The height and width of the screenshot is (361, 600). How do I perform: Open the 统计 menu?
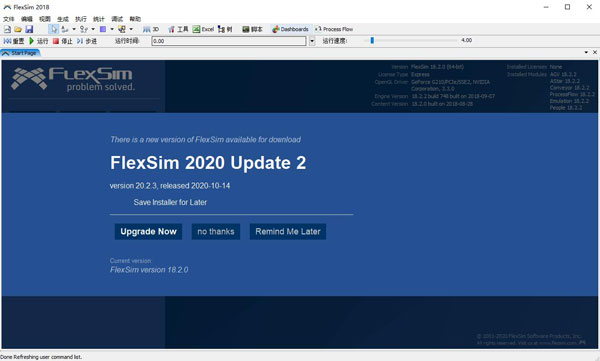99,19
